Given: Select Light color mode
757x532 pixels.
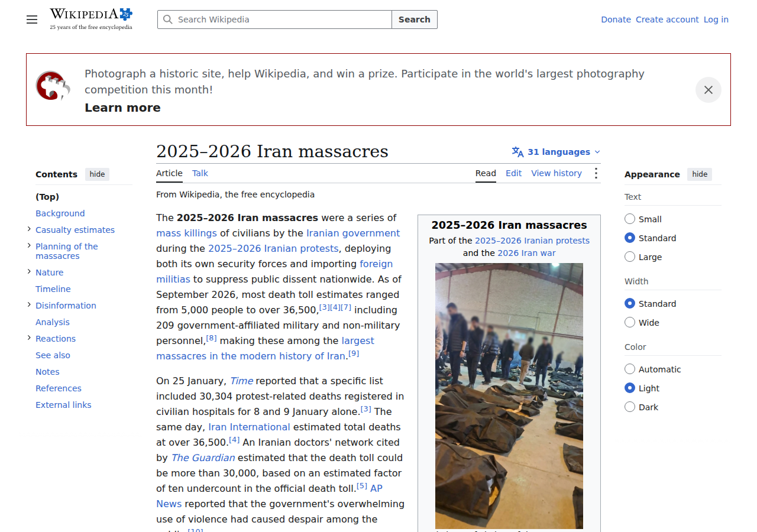Looking at the screenshot, I should click(x=630, y=388).
